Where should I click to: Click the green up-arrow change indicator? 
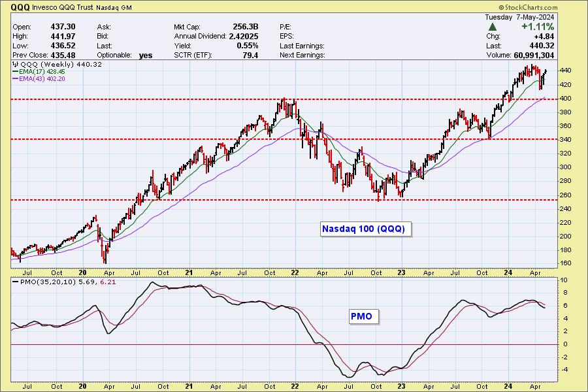[x=493, y=27]
